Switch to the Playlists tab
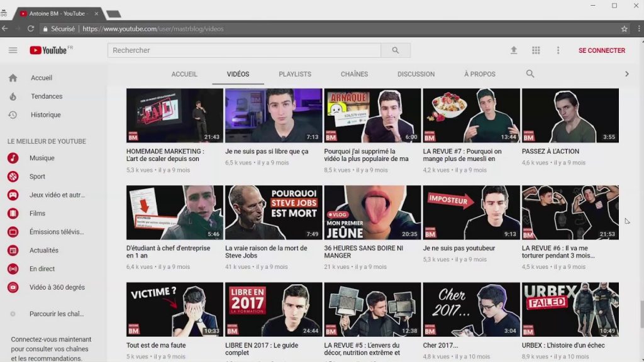 [295, 74]
